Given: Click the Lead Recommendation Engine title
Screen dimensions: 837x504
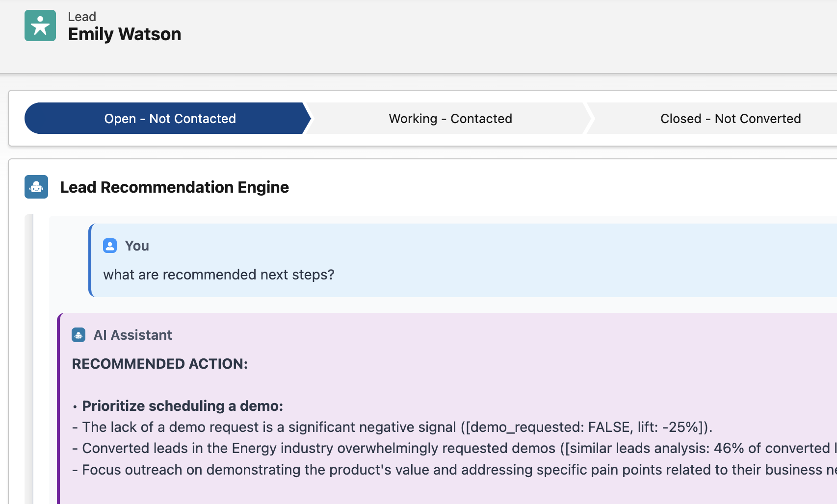Looking at the screenshot, I should (x=175, y=187).
